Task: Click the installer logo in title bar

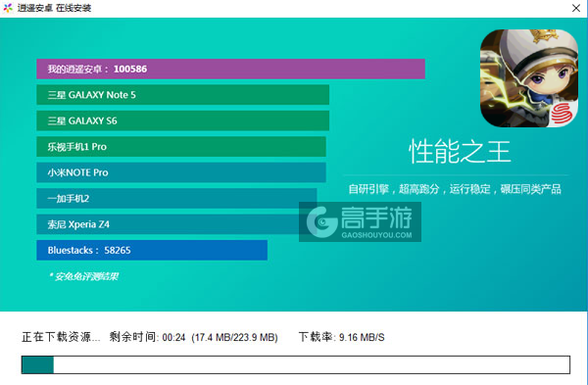Action: click(x=8, y=8)
